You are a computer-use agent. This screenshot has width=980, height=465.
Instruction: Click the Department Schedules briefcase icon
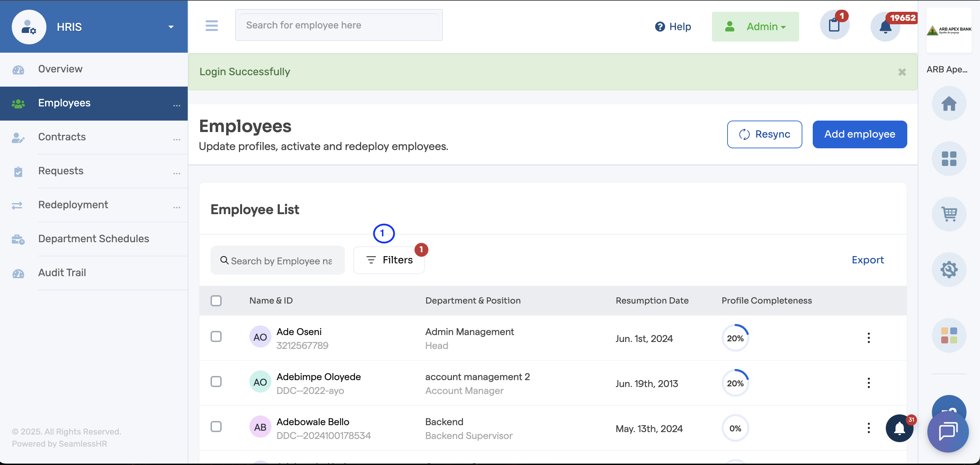coord(18,239)
